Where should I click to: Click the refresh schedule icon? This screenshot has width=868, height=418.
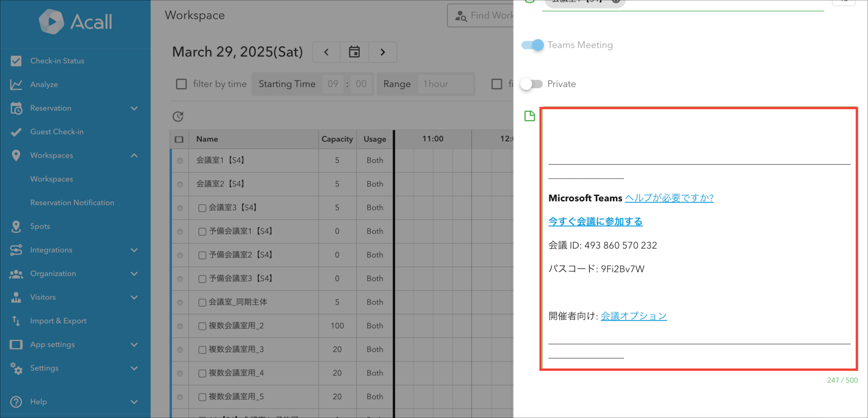coord(178,116)
